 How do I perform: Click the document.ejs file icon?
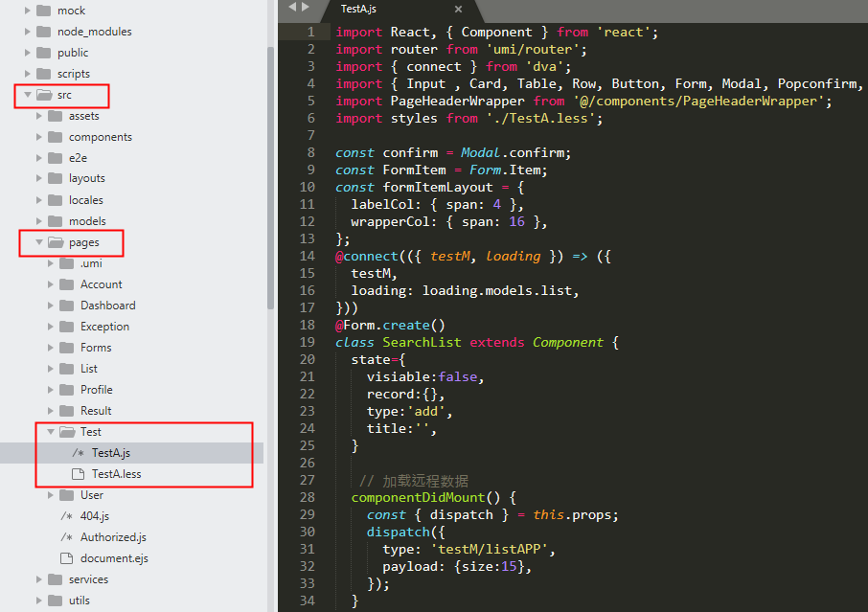tap(66, 557)
